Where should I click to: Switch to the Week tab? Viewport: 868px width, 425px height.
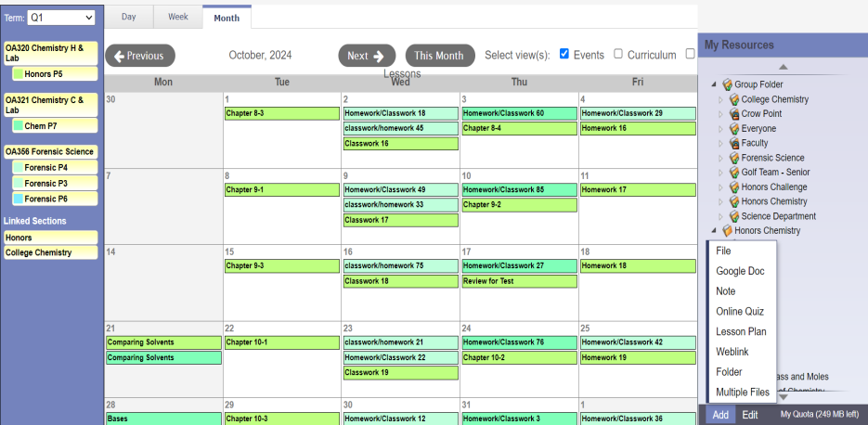[177, 17]
